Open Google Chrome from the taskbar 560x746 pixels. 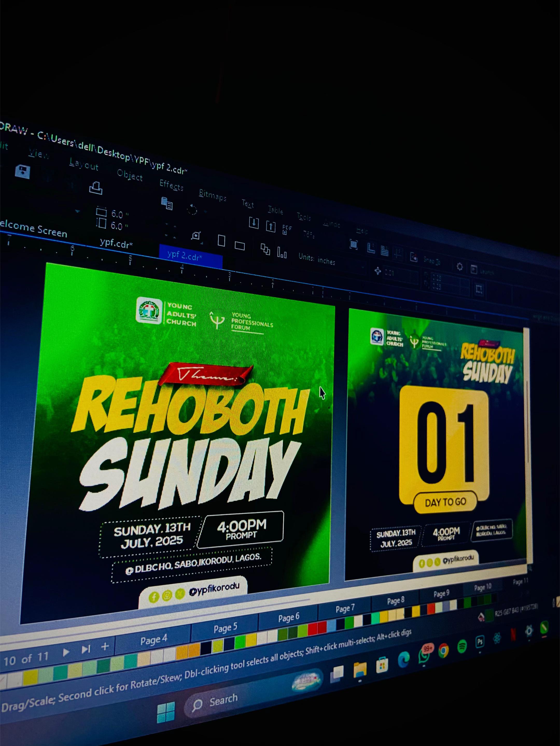tap(443, 651)
